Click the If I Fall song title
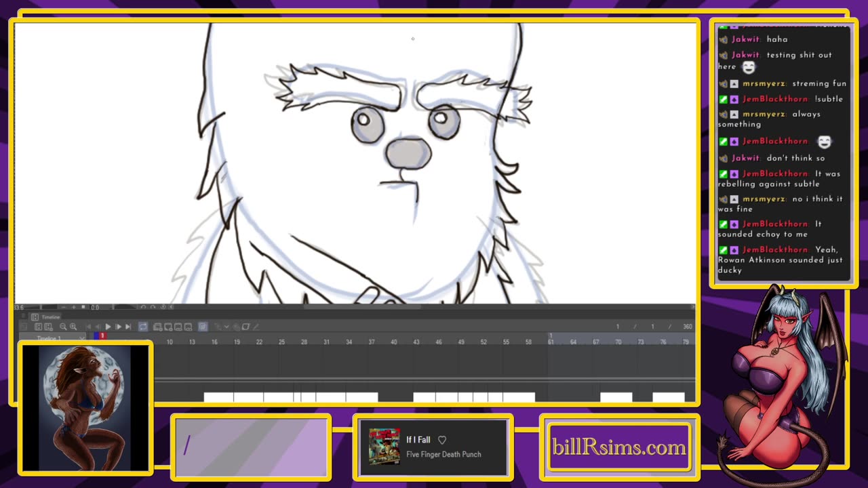 (418, 440)
